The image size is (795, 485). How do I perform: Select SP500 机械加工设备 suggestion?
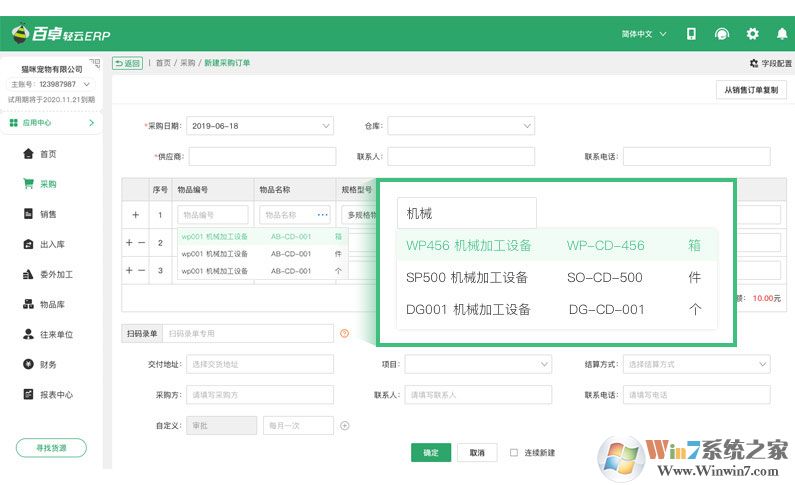(557, 277)
